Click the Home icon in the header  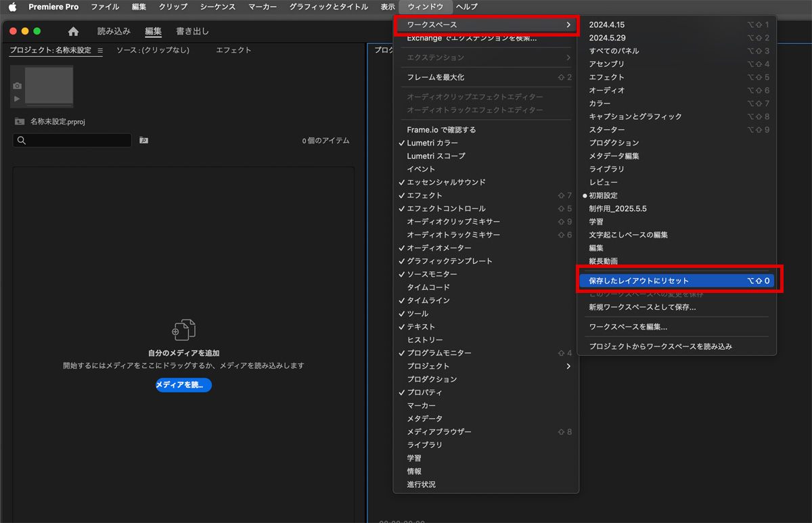(73, 31)
